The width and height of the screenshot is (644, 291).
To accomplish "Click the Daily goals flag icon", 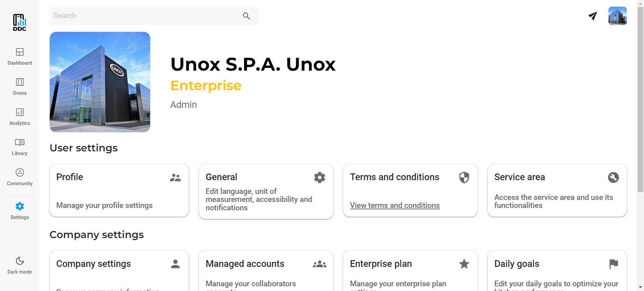I will (613, 264).
